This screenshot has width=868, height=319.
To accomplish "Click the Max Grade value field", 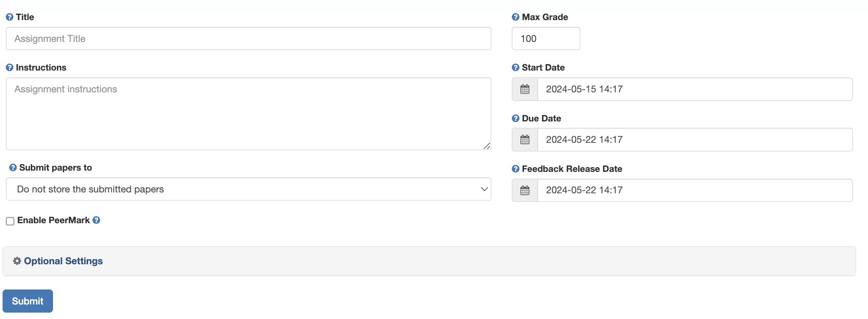I will (x=546, y=38).
